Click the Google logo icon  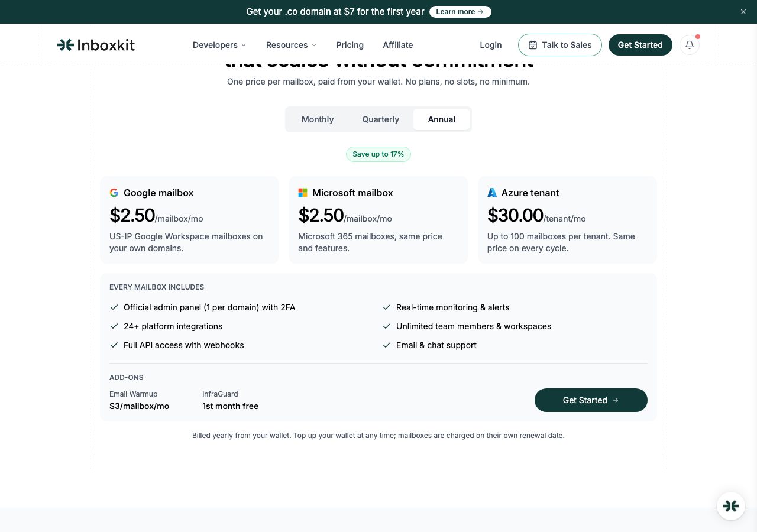[x=114, y=193]
